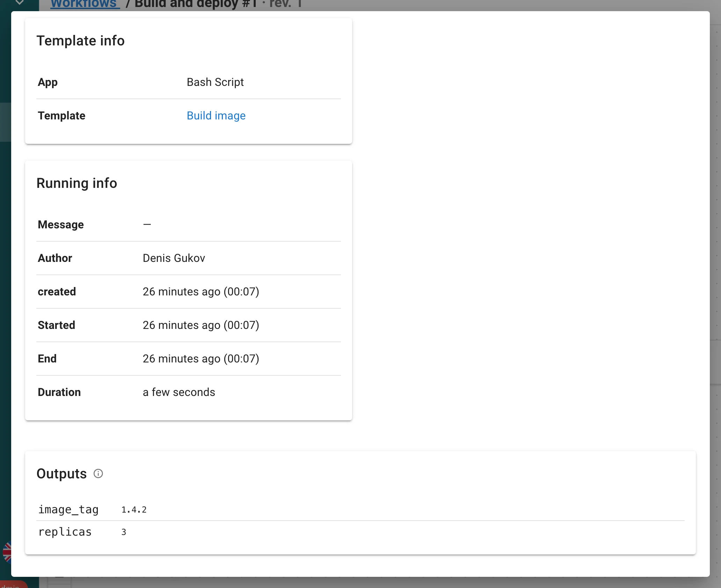Click the Bash Script app value

click(x=215, y=82)
